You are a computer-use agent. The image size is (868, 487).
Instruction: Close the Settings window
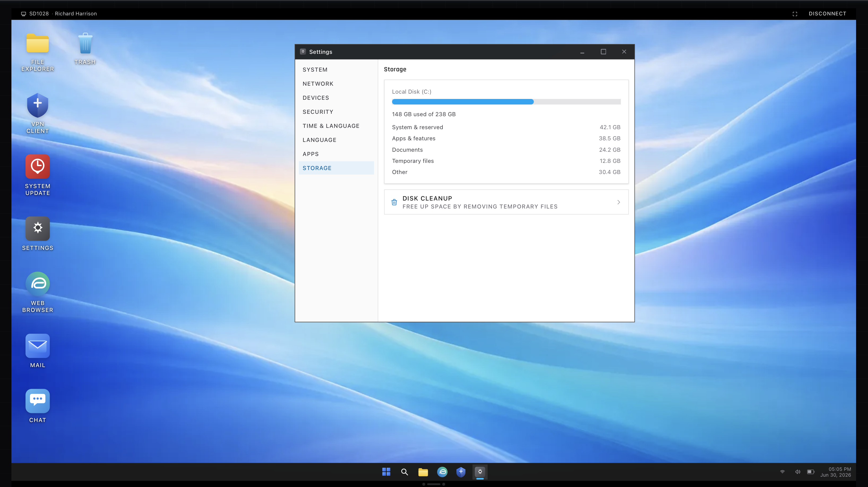click(624, 52)
